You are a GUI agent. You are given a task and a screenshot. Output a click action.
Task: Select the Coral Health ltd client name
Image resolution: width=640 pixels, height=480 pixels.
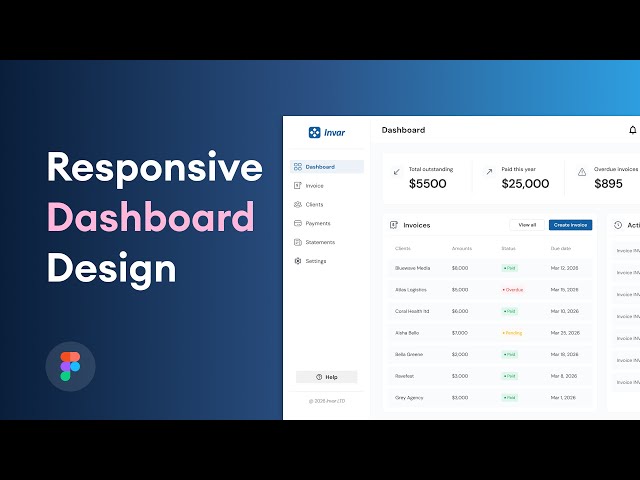(x=412, y=311)
